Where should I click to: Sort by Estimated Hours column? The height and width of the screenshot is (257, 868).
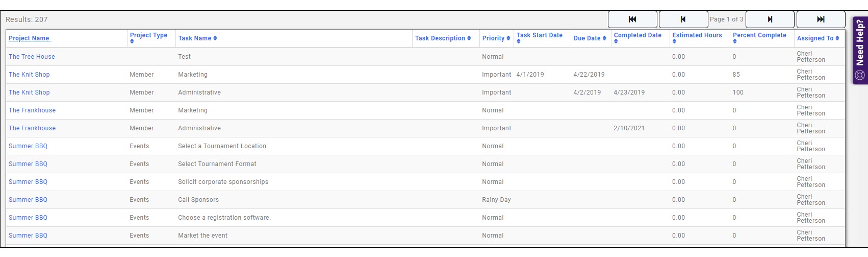[x=697, y=35]
